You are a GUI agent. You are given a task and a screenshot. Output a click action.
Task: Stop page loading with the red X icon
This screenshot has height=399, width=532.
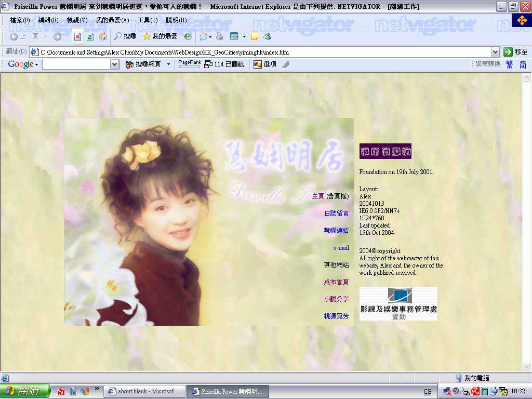point(78,36)
